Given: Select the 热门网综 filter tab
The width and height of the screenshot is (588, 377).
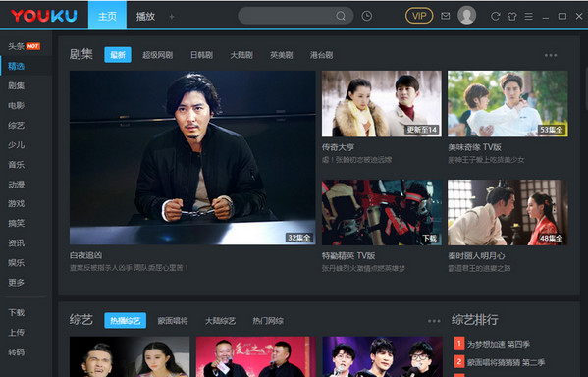Looking at the screenshot, I should [268, 321].
